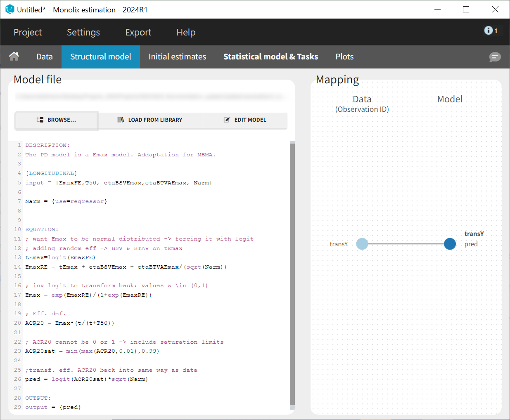
Task: Click the model code vertical scrollbar
Action: tap(292, 272)
